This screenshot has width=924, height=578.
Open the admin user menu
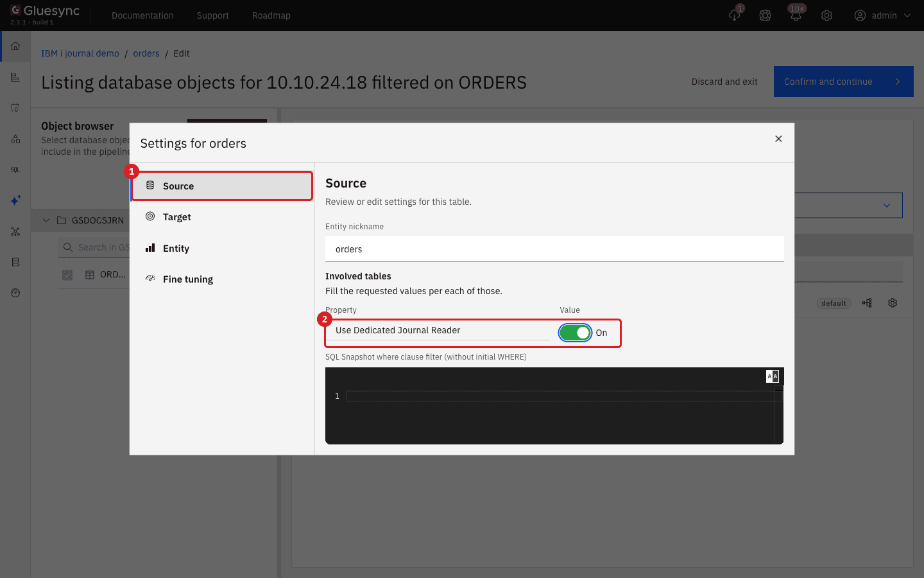pyautogui.click(x=882, y=15)
